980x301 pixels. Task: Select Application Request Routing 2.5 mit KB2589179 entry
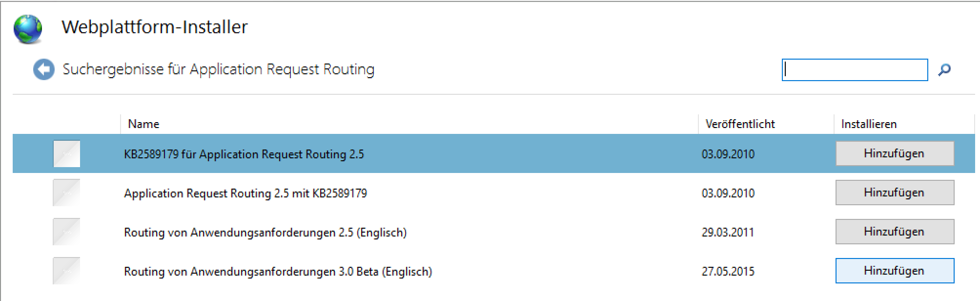(245, 193)
